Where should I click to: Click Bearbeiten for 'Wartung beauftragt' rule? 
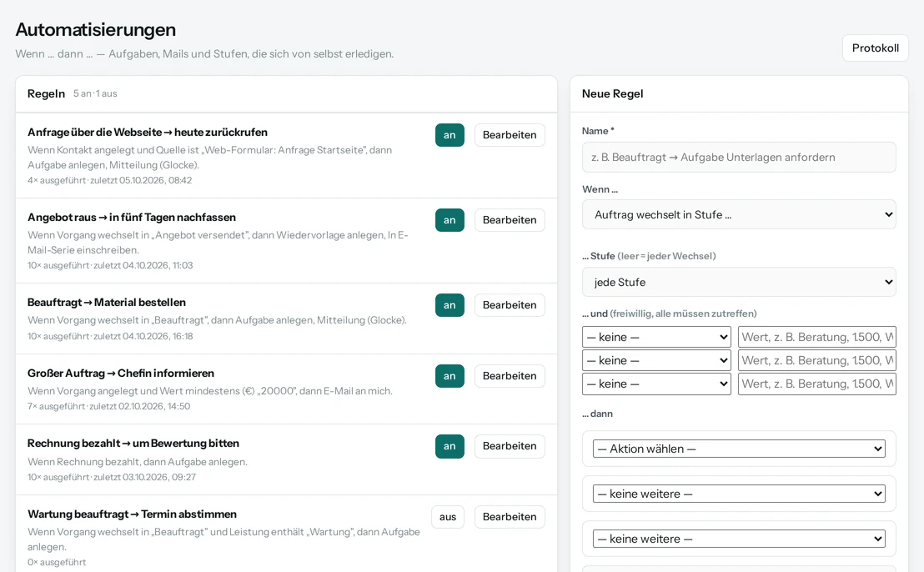[510, 517]
